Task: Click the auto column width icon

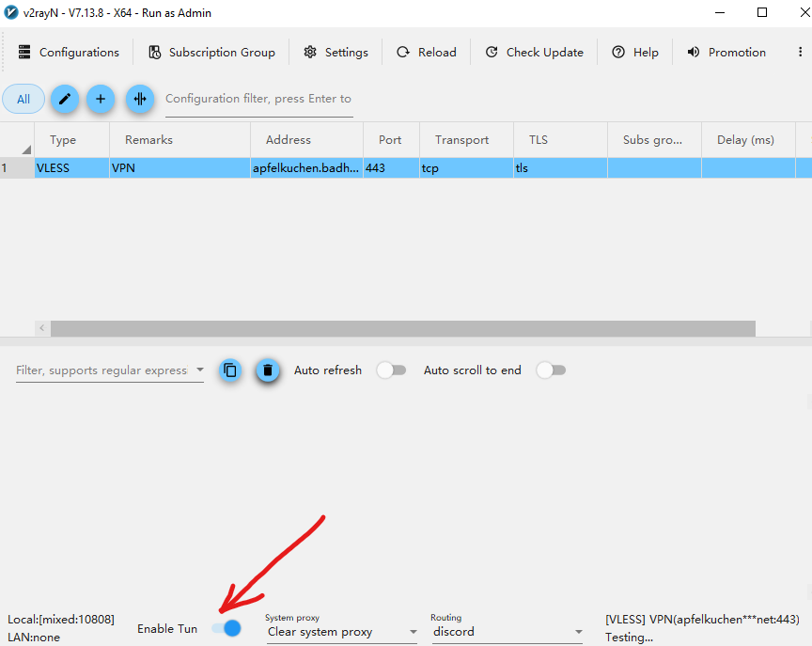Action: 140,99
